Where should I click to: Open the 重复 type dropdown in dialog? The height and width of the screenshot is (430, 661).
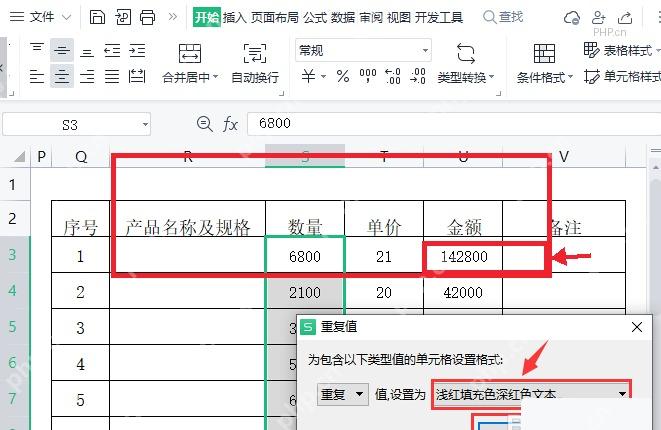coord(343,394)
